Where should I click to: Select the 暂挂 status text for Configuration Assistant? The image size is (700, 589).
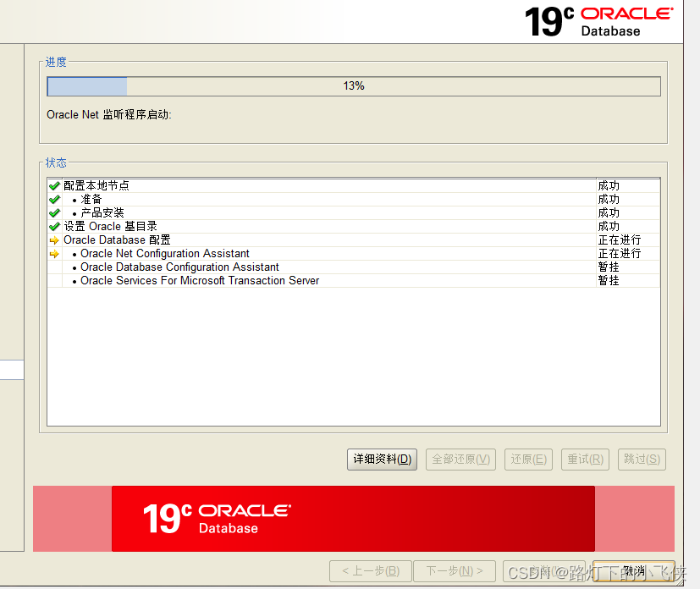click(607, 267)
